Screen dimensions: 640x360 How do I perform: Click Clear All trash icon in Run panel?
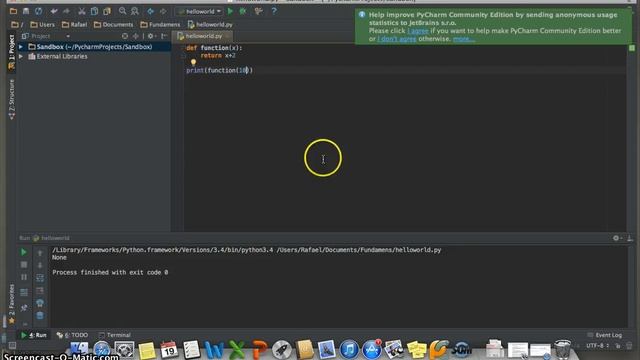(x=40, y=316)
